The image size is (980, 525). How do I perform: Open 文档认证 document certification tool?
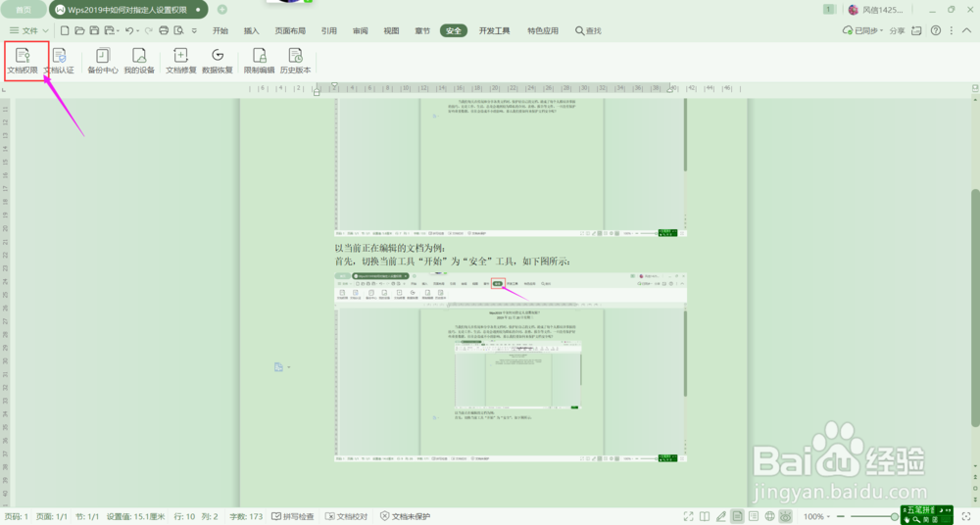coord(59,62)
